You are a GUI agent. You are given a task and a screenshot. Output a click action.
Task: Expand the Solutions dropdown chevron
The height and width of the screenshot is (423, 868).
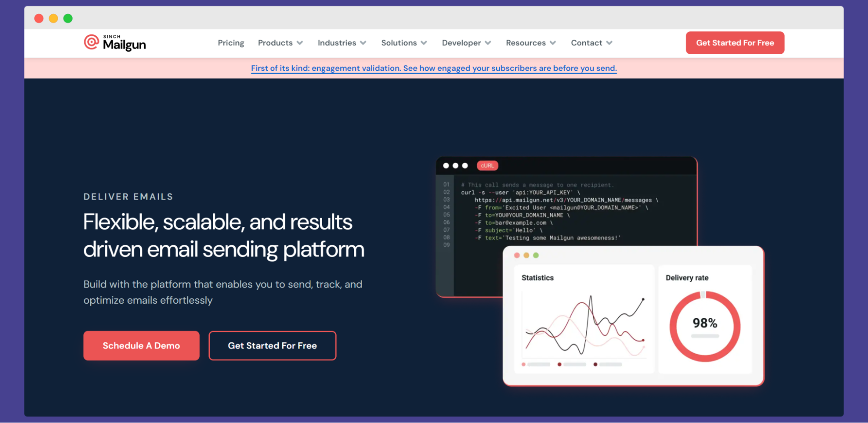[424, 43]
